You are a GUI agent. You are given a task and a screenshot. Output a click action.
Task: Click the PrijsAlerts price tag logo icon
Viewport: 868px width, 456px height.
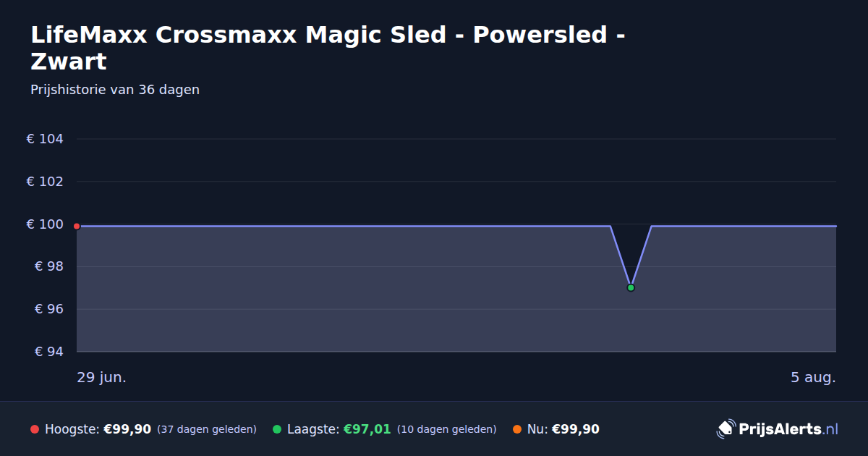[x=726, y=429]
